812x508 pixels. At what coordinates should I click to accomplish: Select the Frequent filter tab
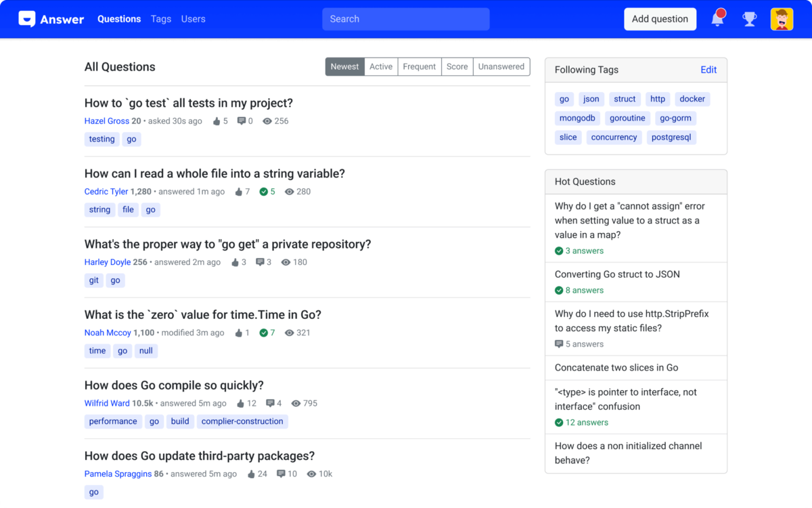tap(419, 66)
